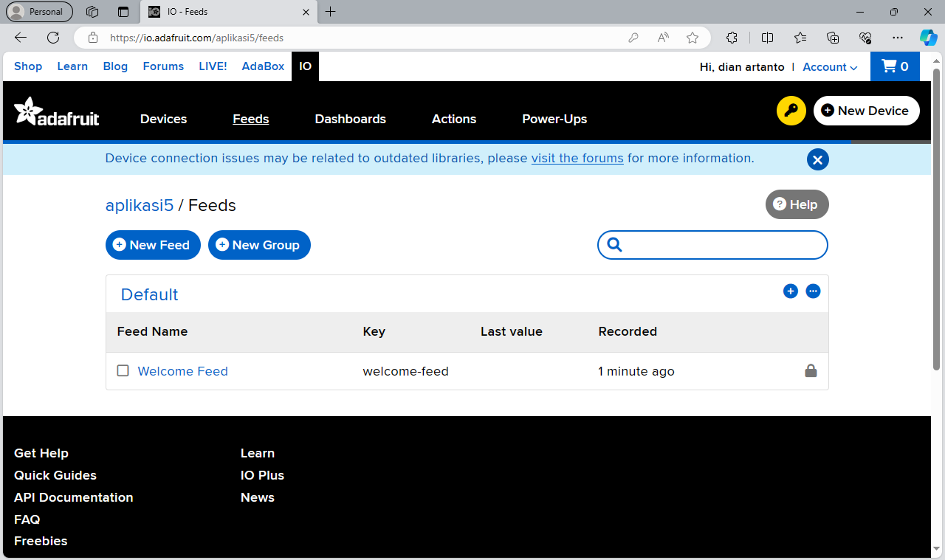
Task: Click the feed search field
Action: 712,245
